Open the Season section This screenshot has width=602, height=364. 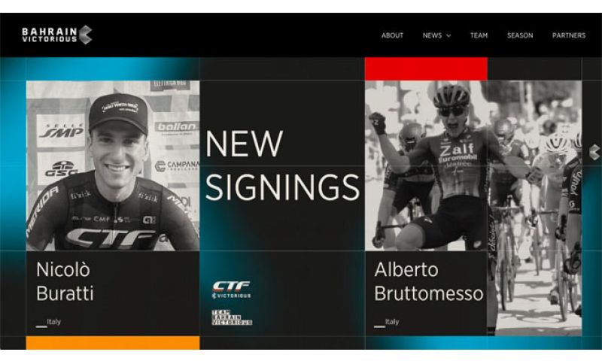click(x=520, y=35)
